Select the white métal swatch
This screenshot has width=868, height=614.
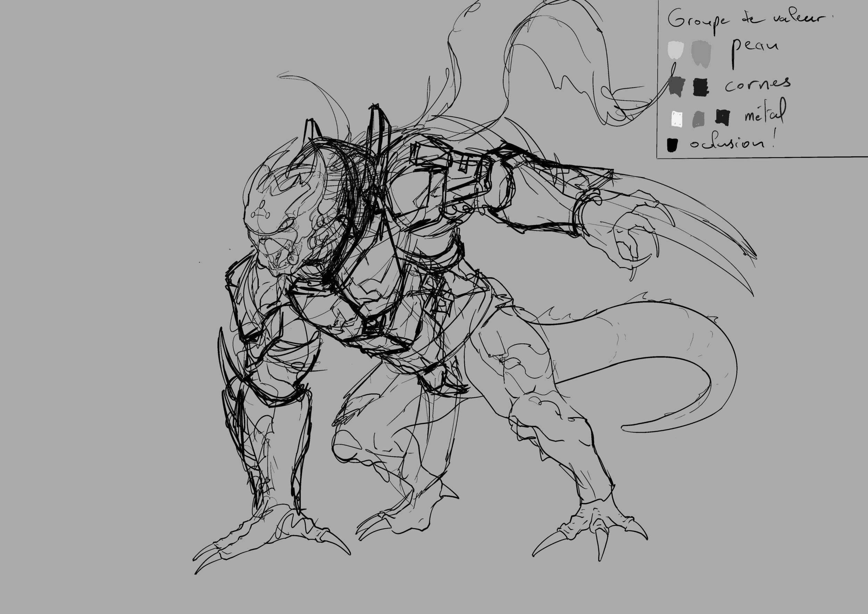click(677, 118)
